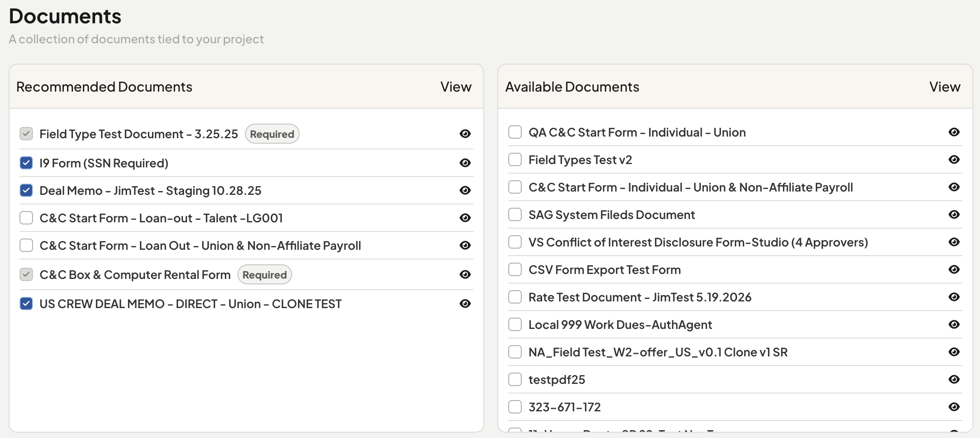
Task: Select the SAG System Fileds Document checkbox
Action: pyautogui.click(x=515, y=214)
